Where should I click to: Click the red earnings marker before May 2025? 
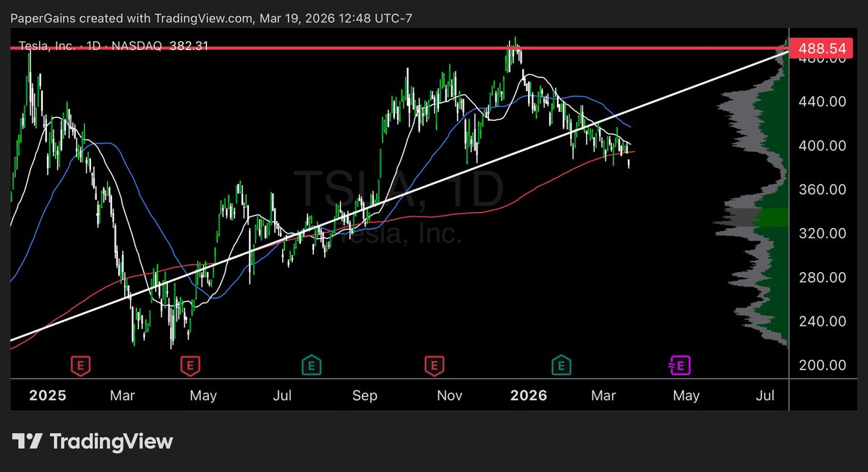tap(191, 366)
